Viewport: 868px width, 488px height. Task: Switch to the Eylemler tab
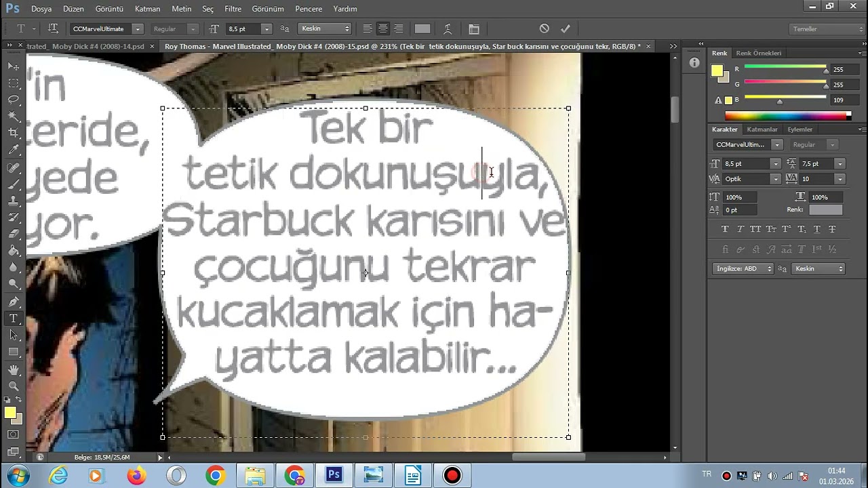pyautogui.click(x=800, y=129)
